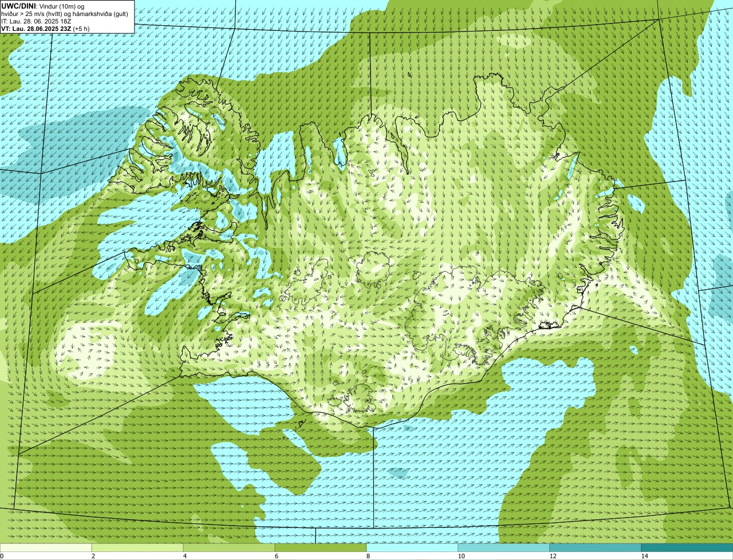733x560 pixels.
Task: Click the "10" label under the color scale
Action: (461, 556)
